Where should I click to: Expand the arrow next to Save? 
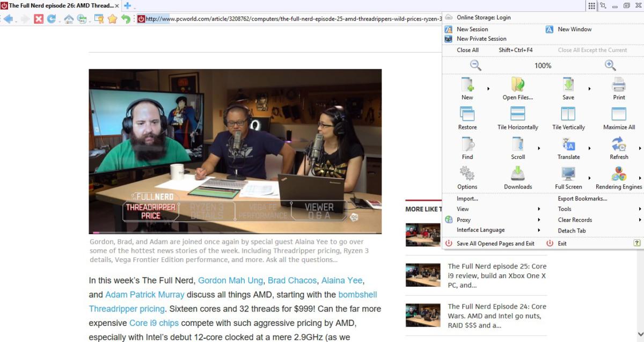click(589, 89)
